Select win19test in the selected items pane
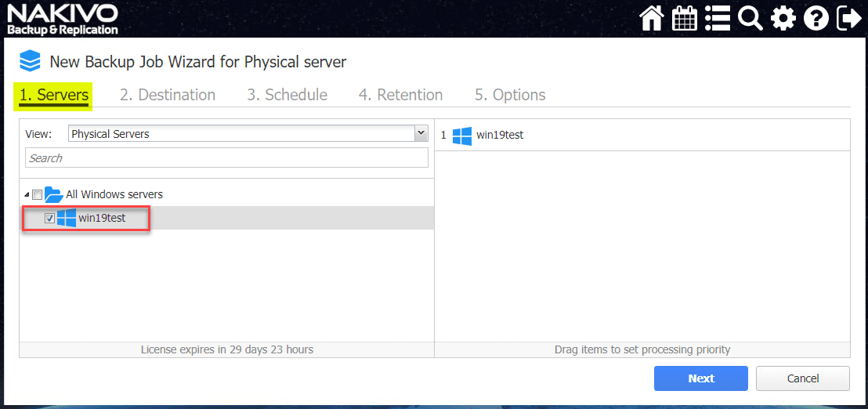This screenshot has height=409, width=868. (500, 135)
